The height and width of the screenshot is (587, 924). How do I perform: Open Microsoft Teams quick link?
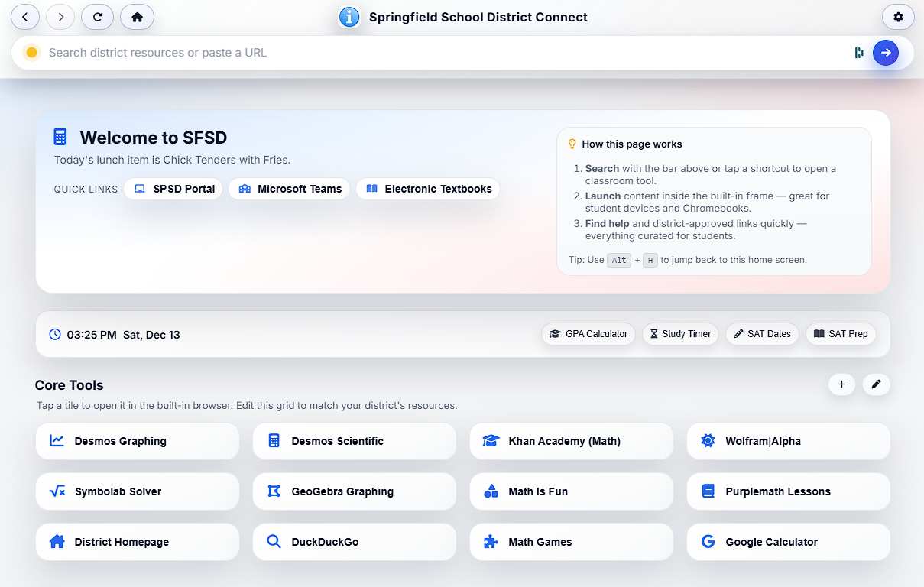(290, 189)
